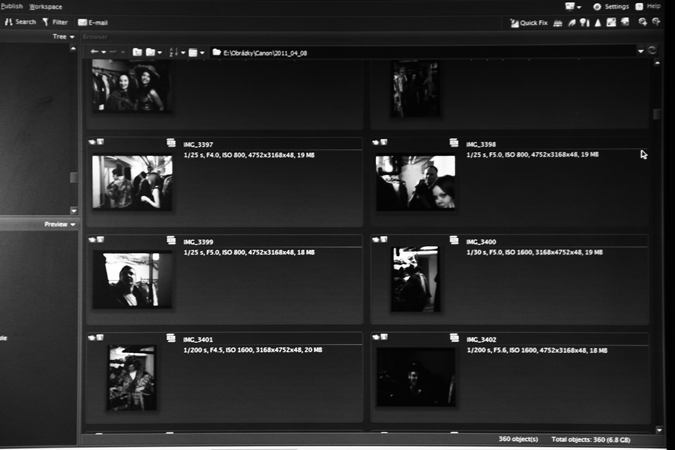Image resolution: width=675 pixels, height=450 pixels.
Task: Click the info icon beside IMG_3398
Action: (x=454, y=143)
